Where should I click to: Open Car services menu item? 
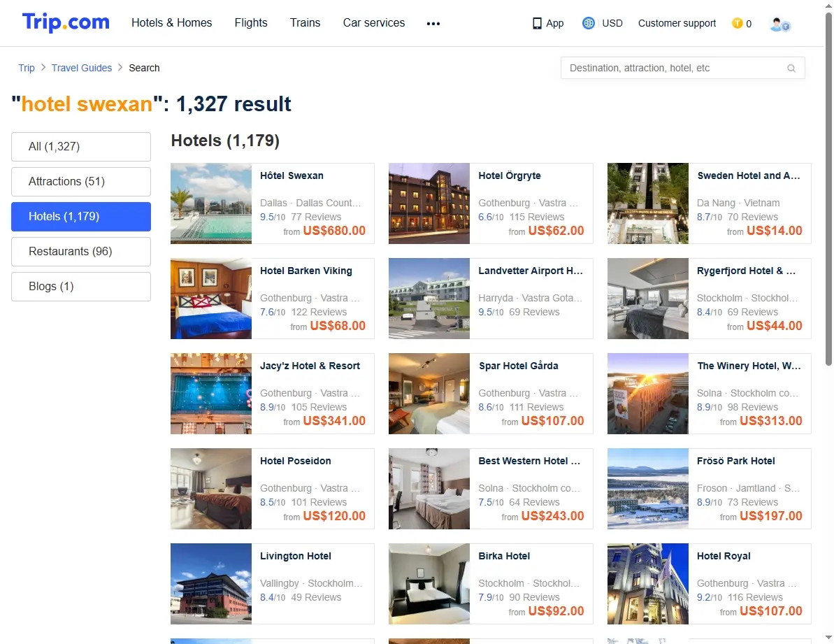(x=374, y=23)
